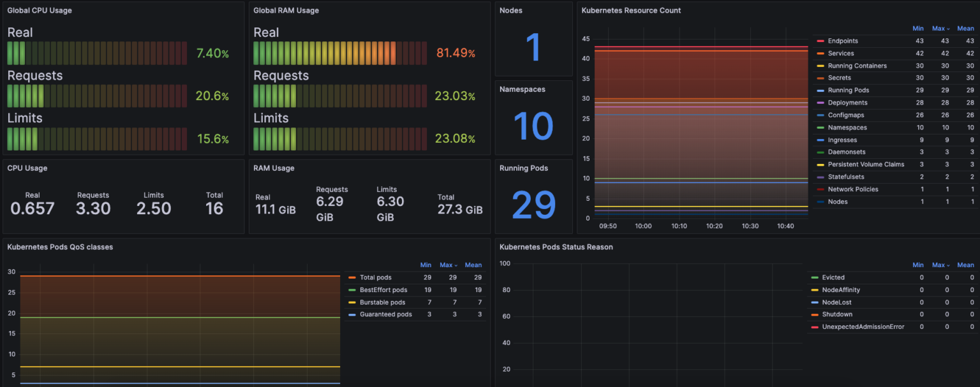Screen dimensions: 980x387
Task: Toggle the Secrets series in the legend
Action: tap(840, 78)
